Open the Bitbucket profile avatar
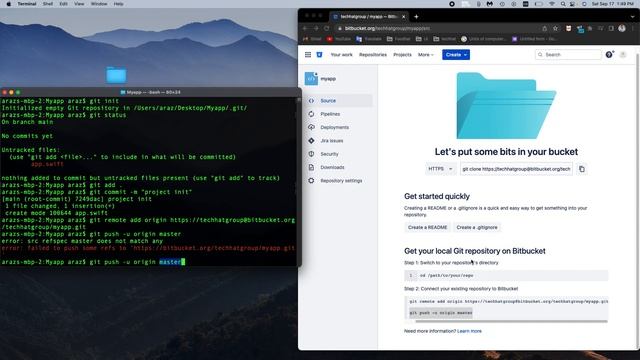This screenshot has height=360, width=640. [623, 55]
